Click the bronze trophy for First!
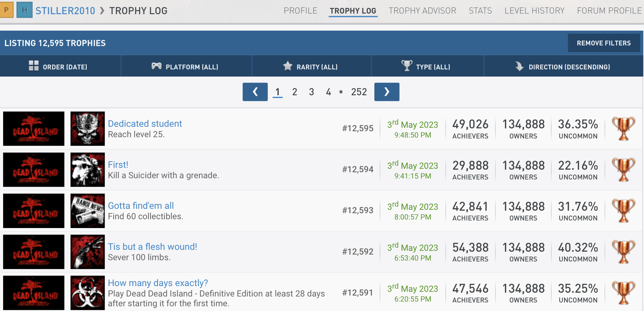 [x=623, y=170]
